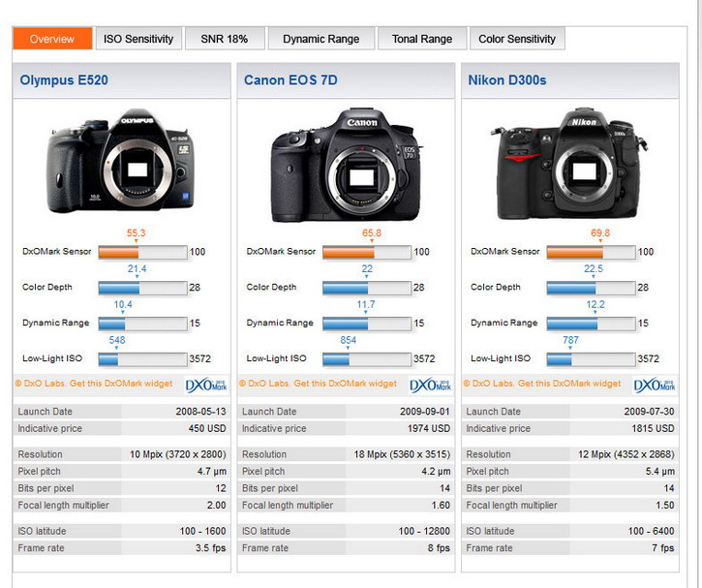
Task: Go to the Tonal Range tab
Action: click(x=422, y=39)
